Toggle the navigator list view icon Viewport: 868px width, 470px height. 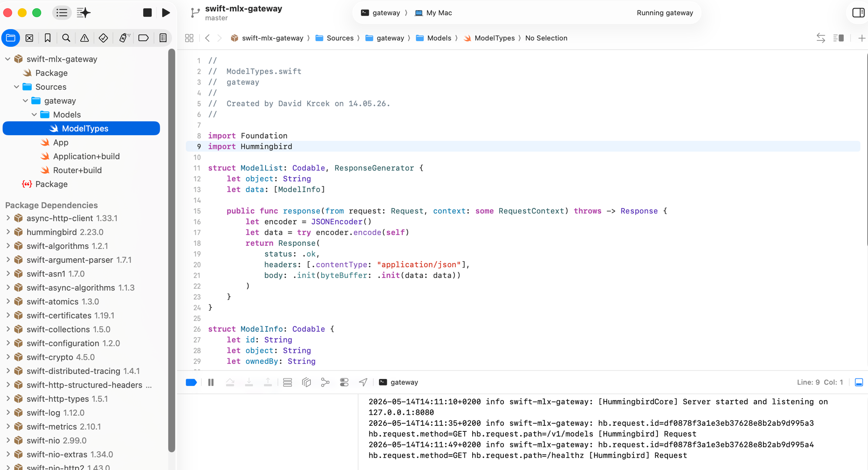(62, 13)
